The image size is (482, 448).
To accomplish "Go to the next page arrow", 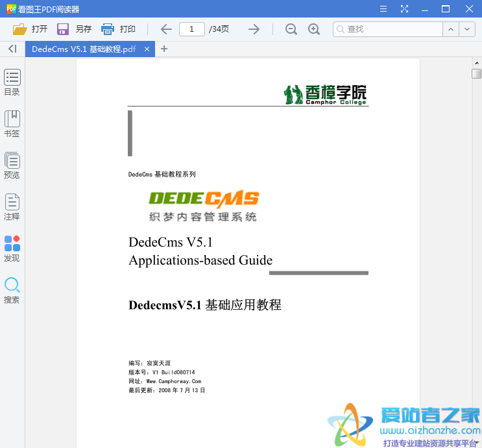I will [254, 29].
